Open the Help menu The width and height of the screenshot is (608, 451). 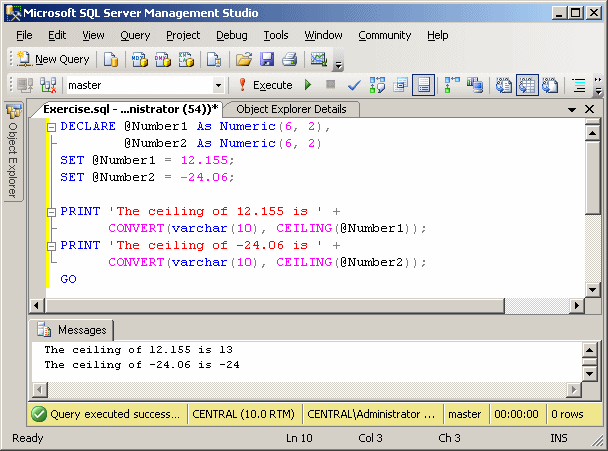coord(438,35)
